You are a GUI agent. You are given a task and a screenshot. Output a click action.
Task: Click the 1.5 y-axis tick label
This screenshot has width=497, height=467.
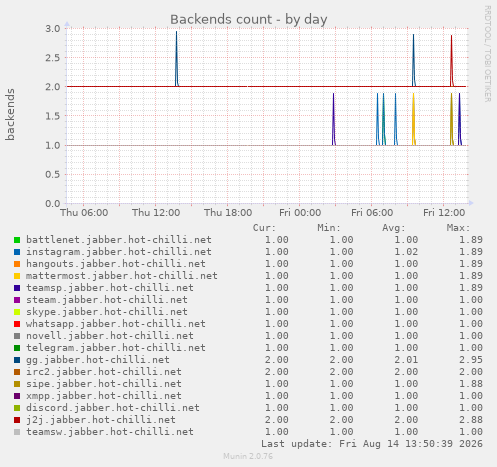click(53, 116)
